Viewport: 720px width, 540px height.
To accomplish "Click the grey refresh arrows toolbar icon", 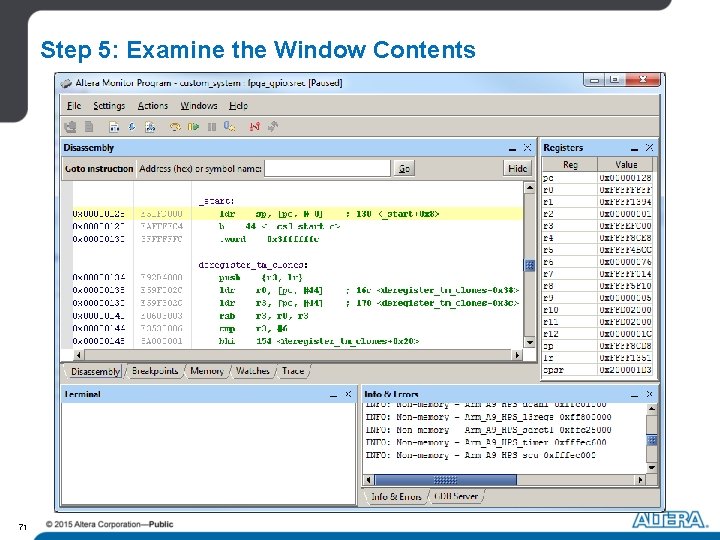I will tap(273, 127).
